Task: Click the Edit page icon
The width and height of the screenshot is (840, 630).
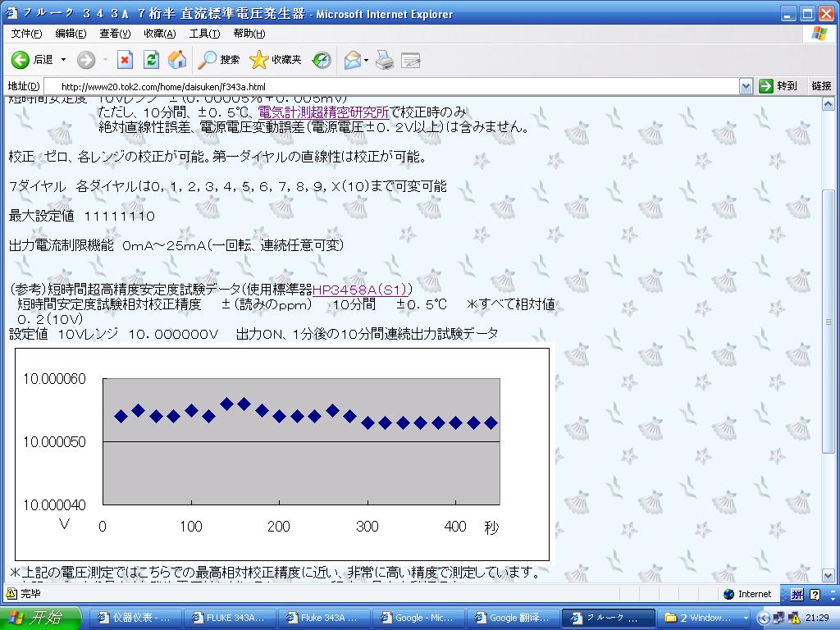Action: pyautogui.click(x=410, y=61)
